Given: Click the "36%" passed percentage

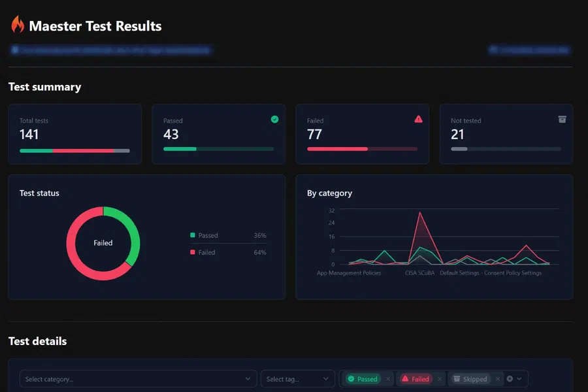Looking at the screenshot, I should pos(260,235).
